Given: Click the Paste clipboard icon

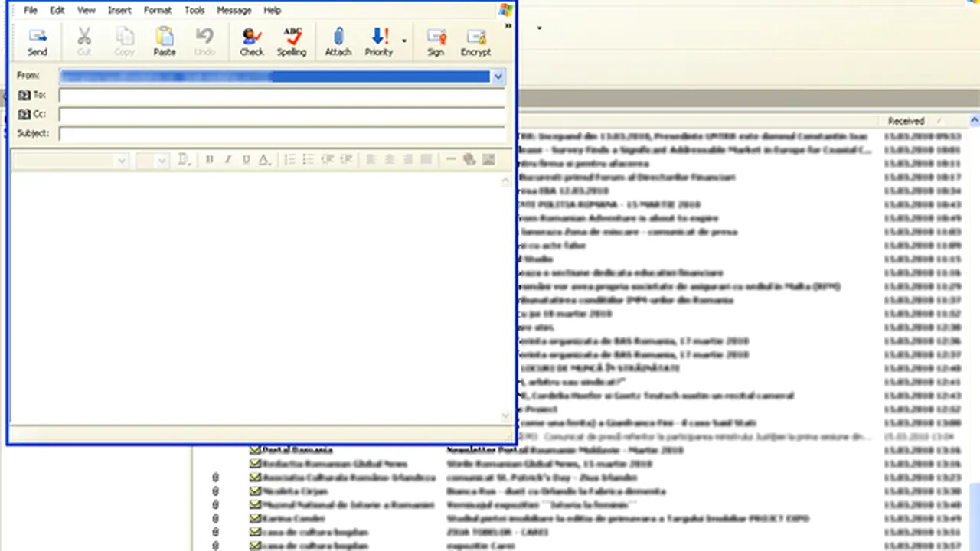Looking at the screenshot, I should click(x=164, y=41).
